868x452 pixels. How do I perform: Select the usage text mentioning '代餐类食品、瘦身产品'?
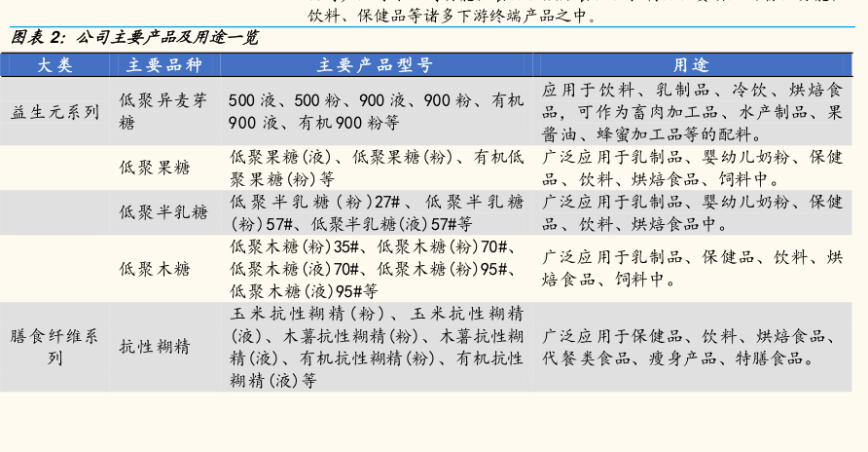[x=692, y=347]
